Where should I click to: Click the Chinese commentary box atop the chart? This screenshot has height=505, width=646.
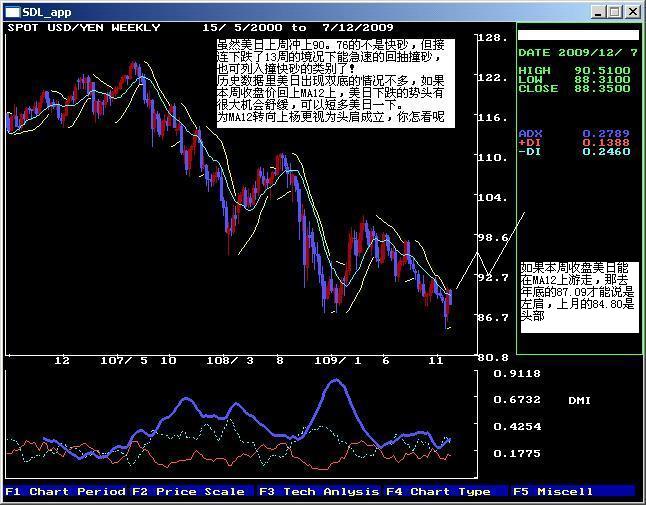click(336, 83)
